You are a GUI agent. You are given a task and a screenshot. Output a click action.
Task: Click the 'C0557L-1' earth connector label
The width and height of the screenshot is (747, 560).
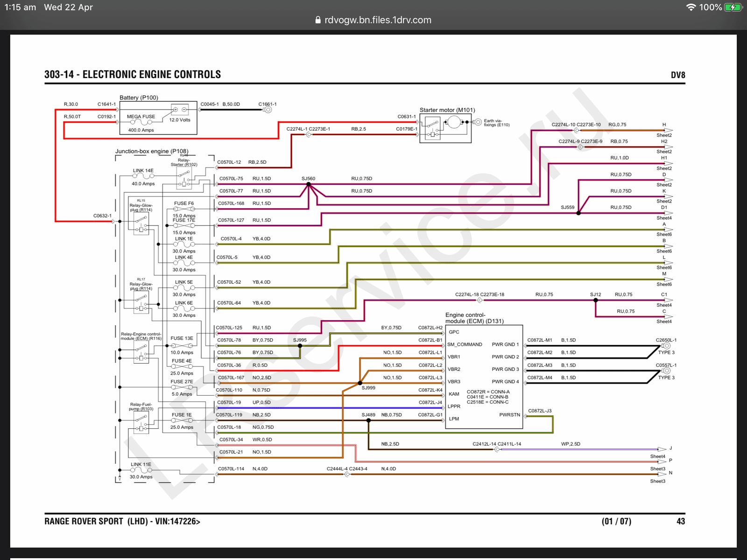(666, 365)
